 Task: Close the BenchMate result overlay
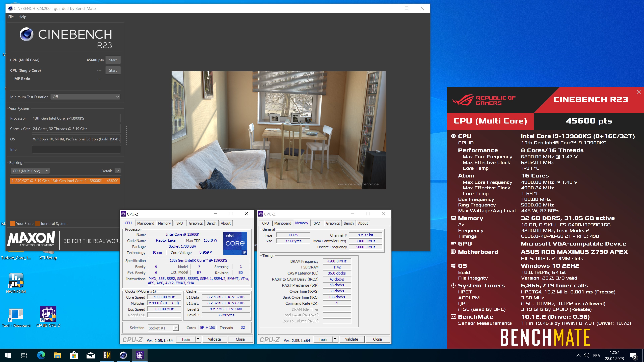coord(639,92)
